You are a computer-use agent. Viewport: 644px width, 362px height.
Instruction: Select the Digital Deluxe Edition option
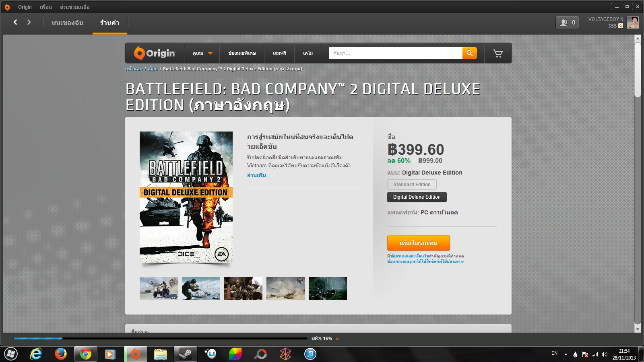(x=417, y=197)
